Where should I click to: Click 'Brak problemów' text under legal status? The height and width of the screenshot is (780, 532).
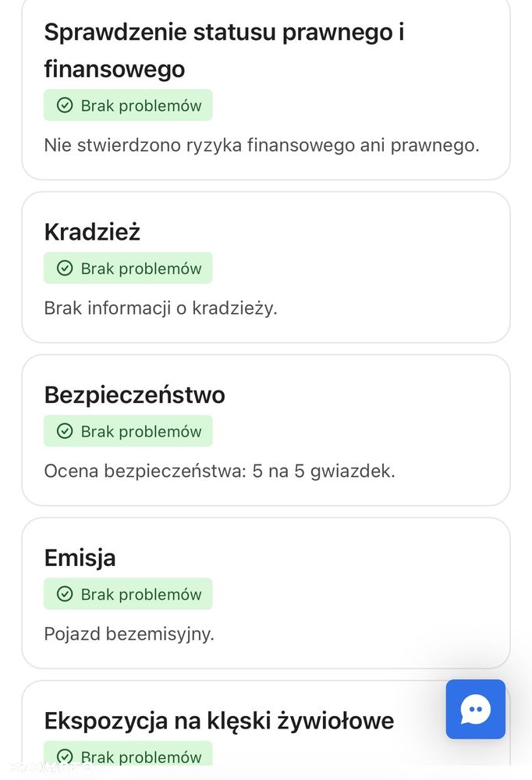point(141,105)
